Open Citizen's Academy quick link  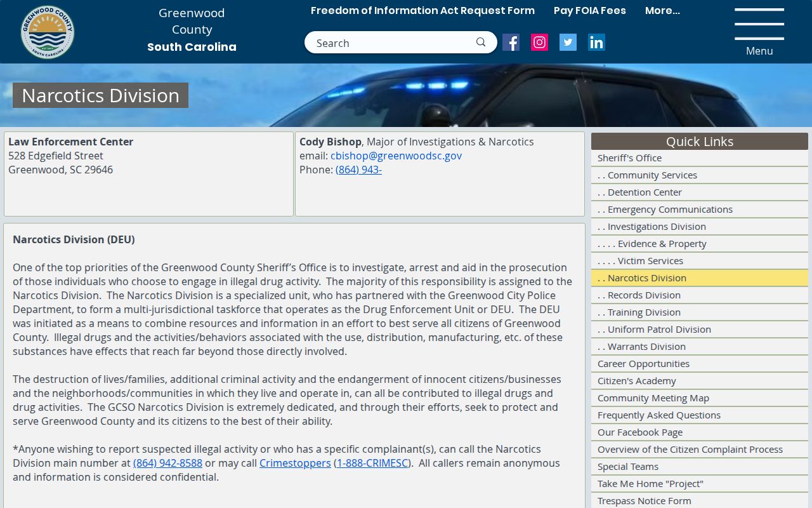pos(700,381)
